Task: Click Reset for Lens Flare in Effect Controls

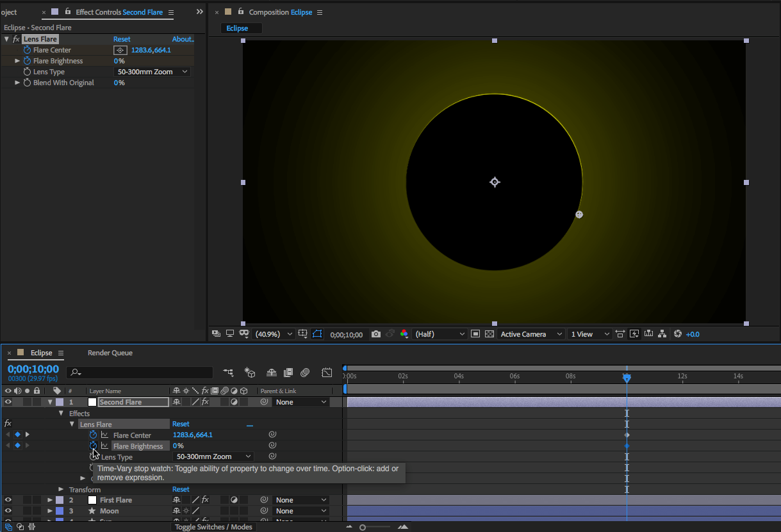Action: tap(122, 39)
